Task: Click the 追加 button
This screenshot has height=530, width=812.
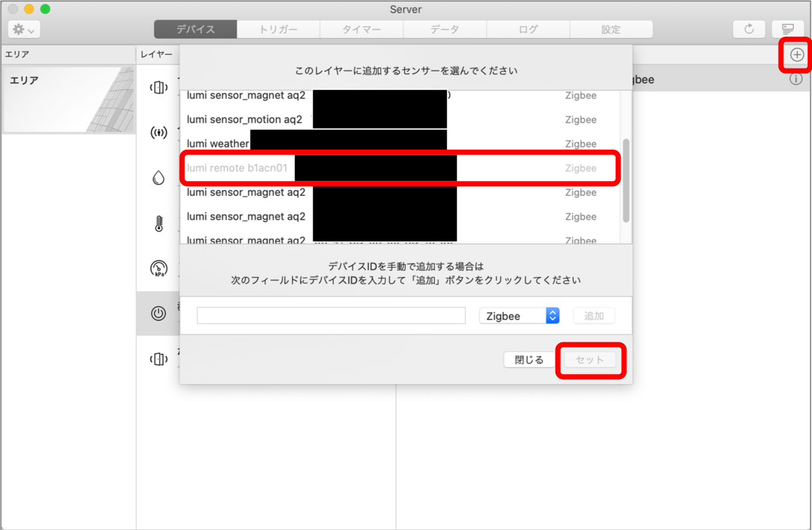Action: click(594, 316)
